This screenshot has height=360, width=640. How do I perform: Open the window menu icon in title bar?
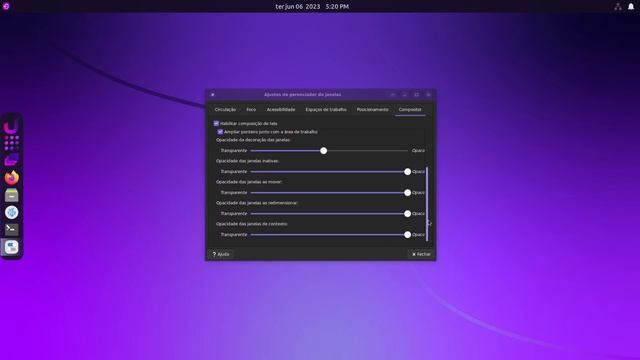tap(213, 95)
